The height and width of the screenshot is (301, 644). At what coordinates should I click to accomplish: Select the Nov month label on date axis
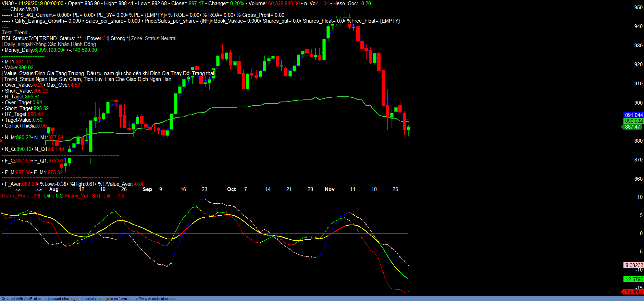pyautogui.click(x=329, y=189)
